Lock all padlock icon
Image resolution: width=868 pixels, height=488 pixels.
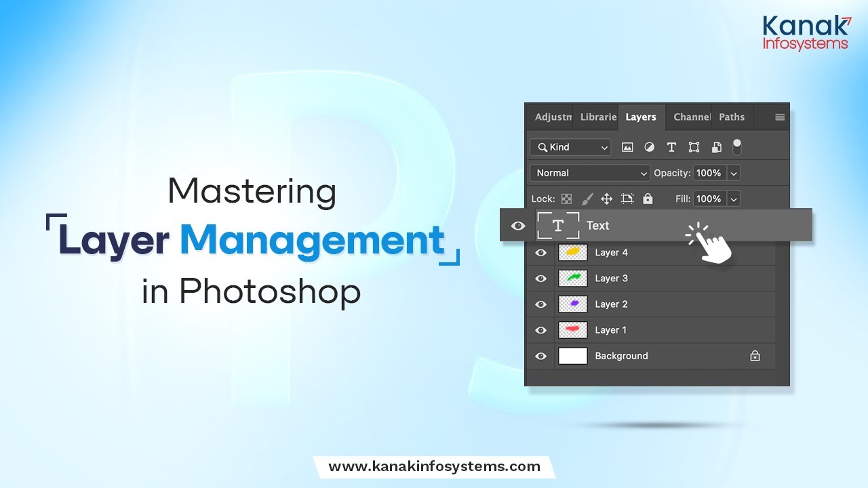[648, 199]
